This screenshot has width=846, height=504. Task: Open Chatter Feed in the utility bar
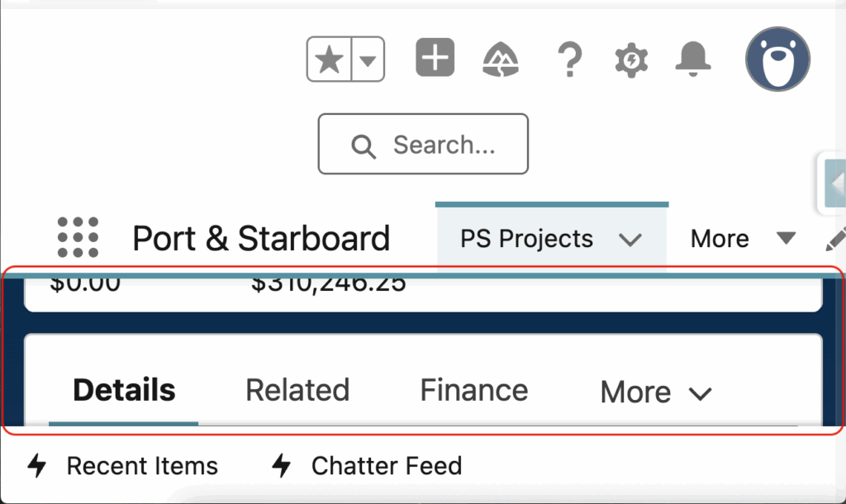click(368, 466)
